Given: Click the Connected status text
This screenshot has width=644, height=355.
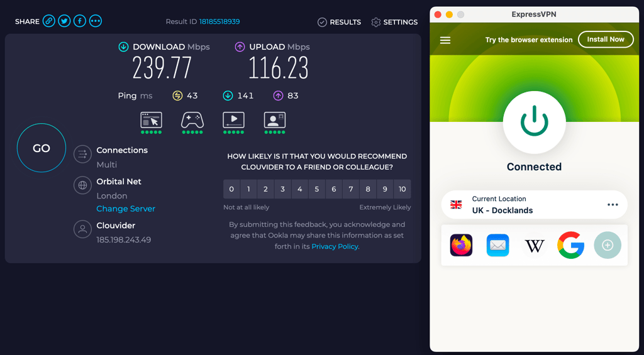Looking at the screenshot, I should [535, 167].
